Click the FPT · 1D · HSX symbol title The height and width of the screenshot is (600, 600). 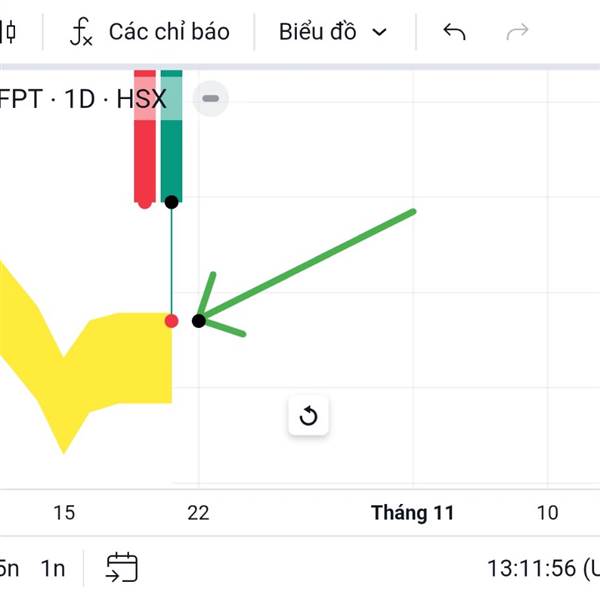82,99
